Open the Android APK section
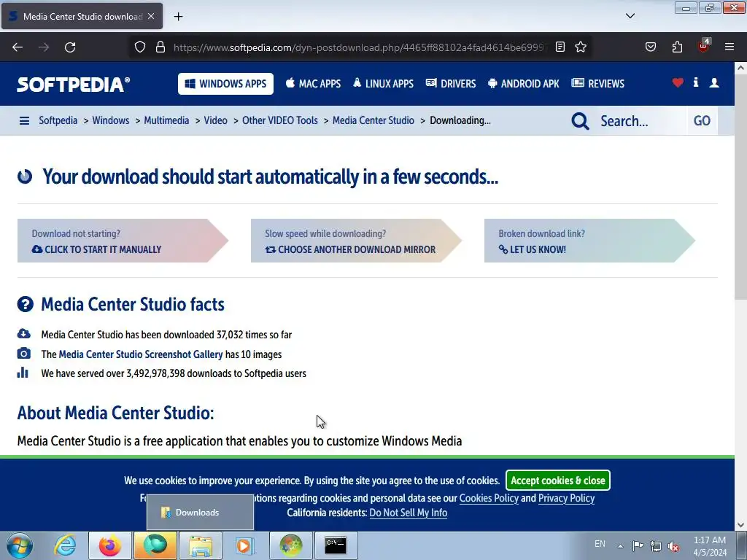 524,84
